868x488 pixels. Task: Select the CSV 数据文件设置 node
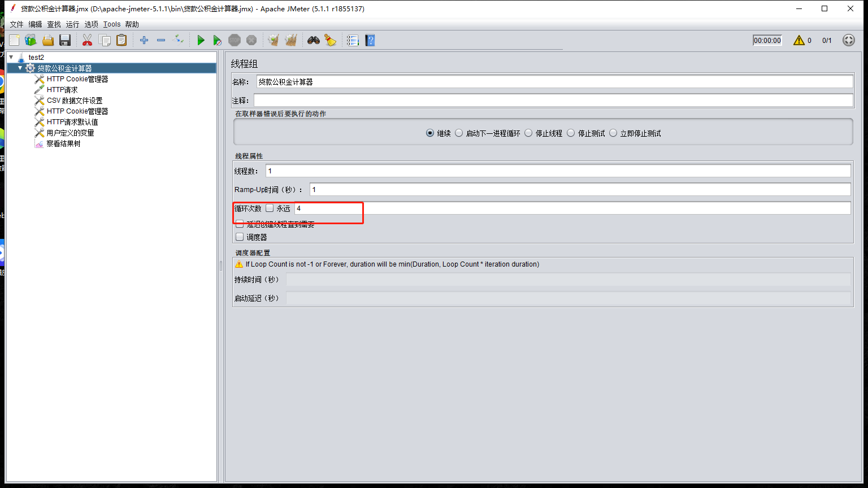coord(75,101)
